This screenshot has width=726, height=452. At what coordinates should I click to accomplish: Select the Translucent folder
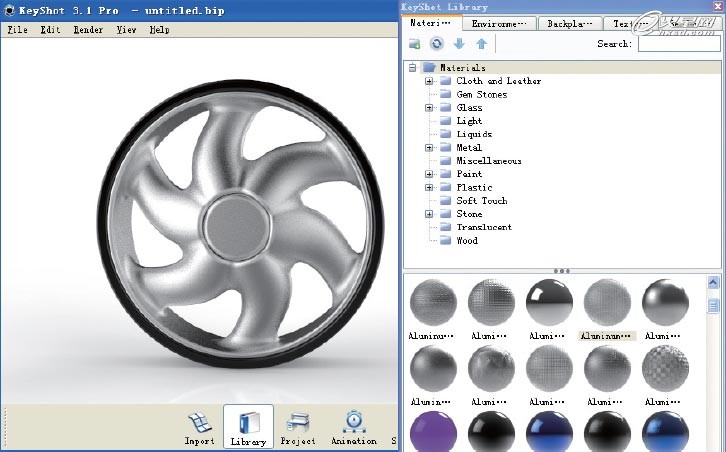pos(484,227)
